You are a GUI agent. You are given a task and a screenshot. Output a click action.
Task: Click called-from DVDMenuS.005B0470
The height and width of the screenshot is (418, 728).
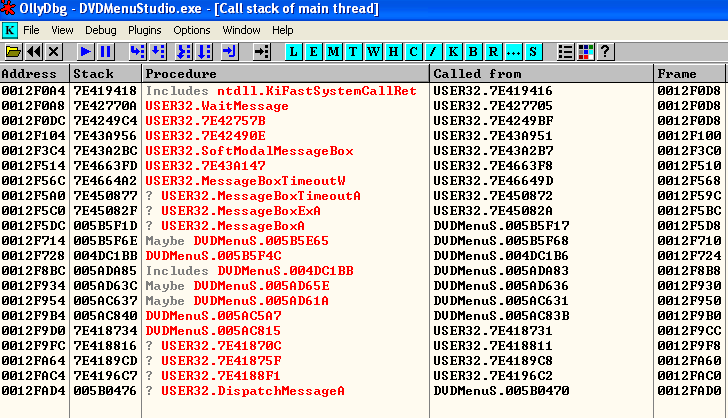[501, 391]
